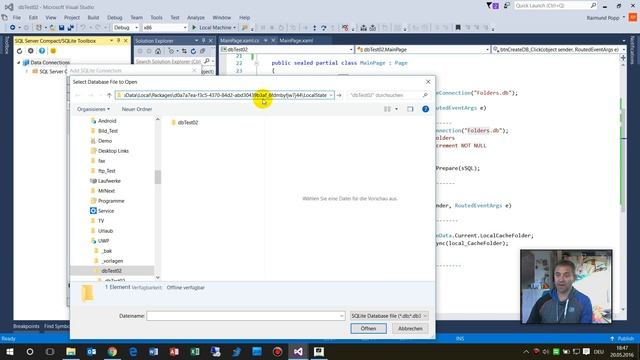
Task: Click Publish in status bar
Action: tap(622, 339)
